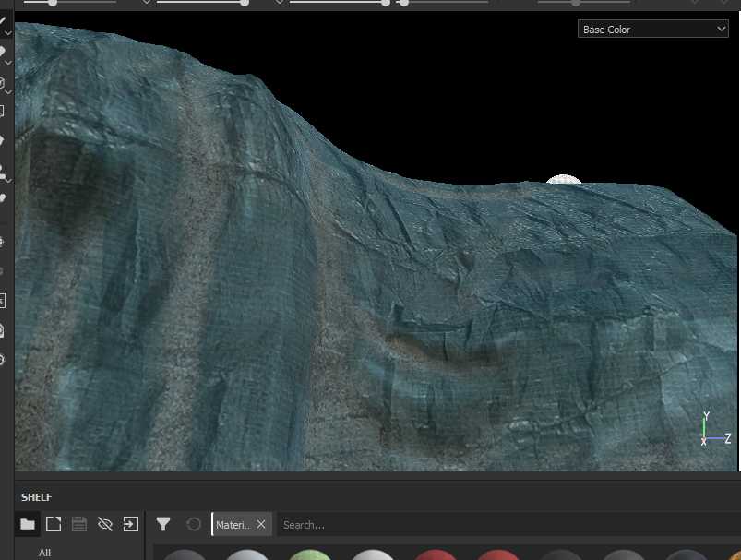Click the Shelf import resources icon
741x560 pixels.
pyautogui.click(x=130, y=524)
